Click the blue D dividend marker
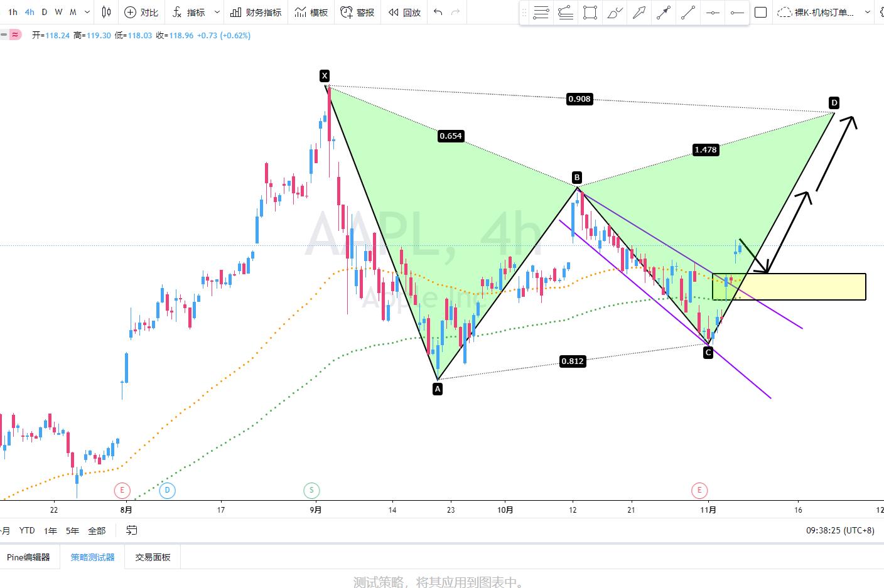The width and height of the screenshot is (884, 588). 167,490
